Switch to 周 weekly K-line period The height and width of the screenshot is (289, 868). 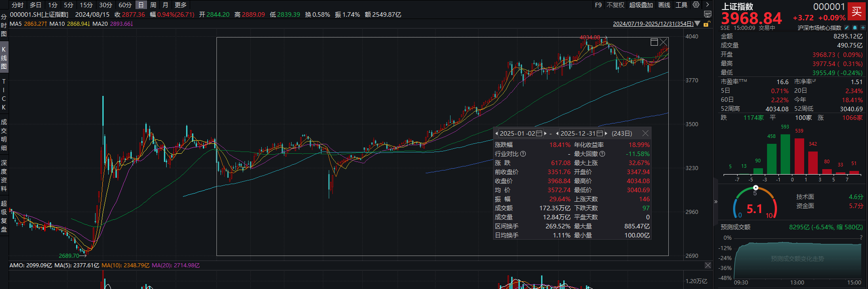pyautogui.click(x=153, y=5)
